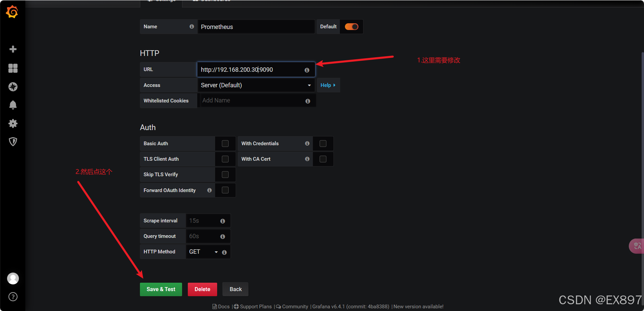Enable Skip TLS Verify
The width and height of the screenshot is (644, 311).
[225, 174]
